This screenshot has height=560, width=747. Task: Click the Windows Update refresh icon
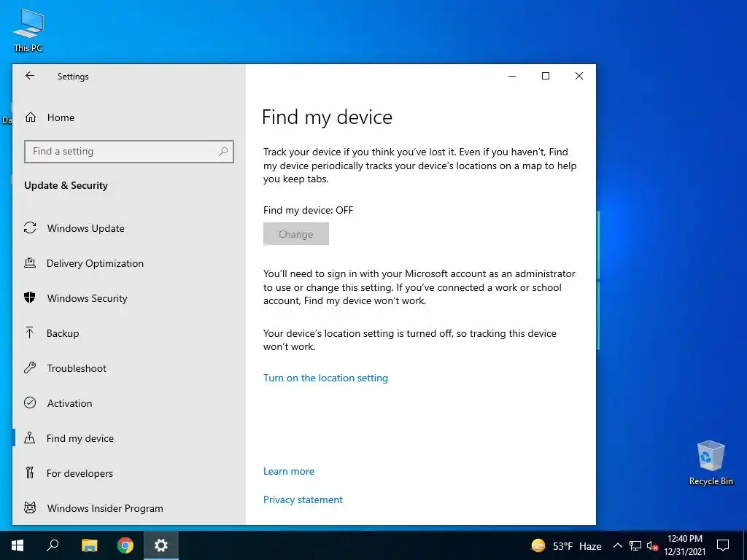point(30,228)
